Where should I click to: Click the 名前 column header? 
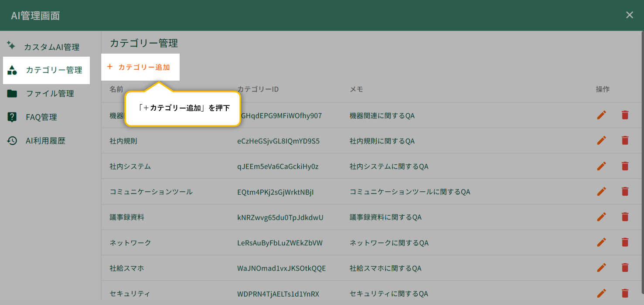(x=116, y=89)
